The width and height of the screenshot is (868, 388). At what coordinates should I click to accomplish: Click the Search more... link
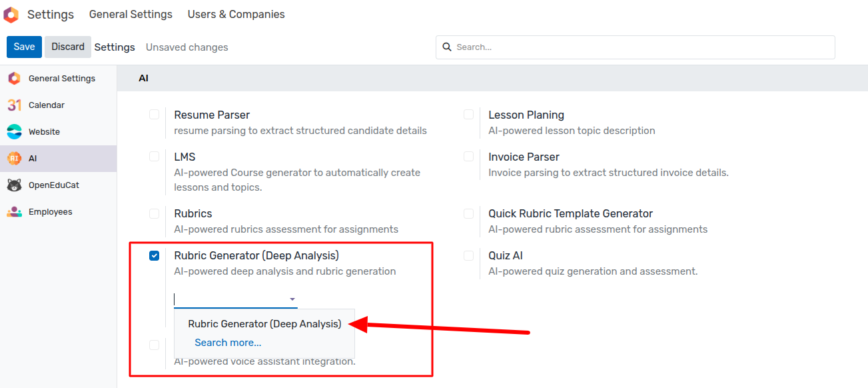pyautogui.click(x=228, y=343)
